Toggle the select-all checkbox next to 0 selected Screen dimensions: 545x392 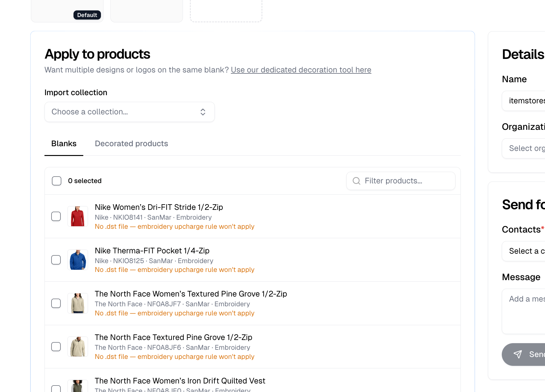point(56,181)
